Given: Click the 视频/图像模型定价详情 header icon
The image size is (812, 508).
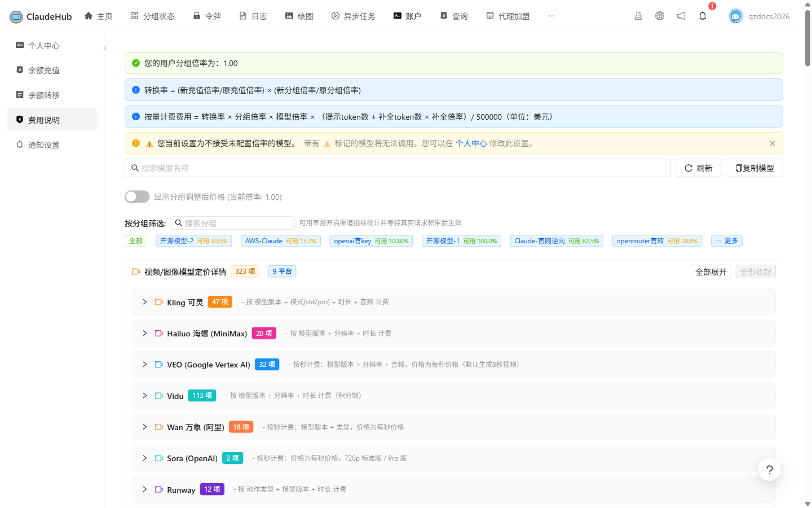Looking at the screenshot, I should tap(136, 271).
